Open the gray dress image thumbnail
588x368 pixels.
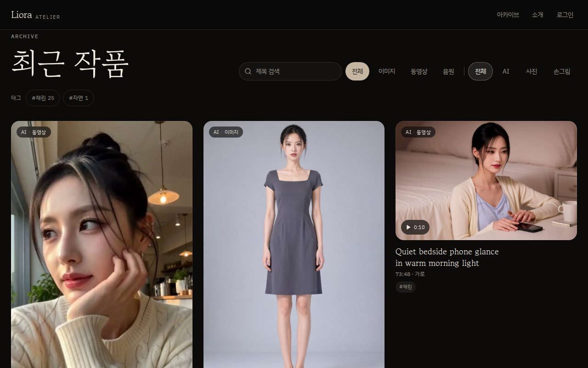point(294,244)
